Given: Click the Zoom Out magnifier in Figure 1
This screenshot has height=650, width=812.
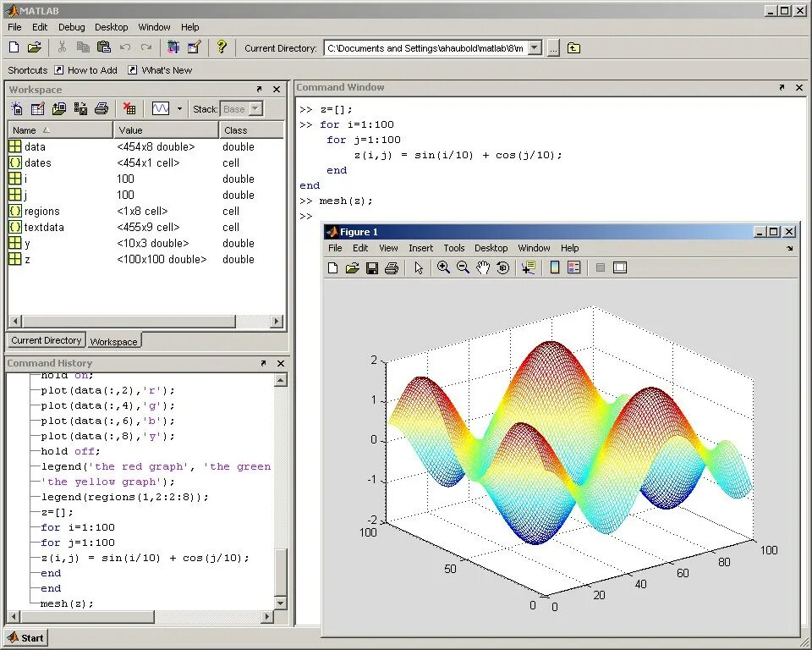Looking at the screenshot, I should [x=463, y=267].
